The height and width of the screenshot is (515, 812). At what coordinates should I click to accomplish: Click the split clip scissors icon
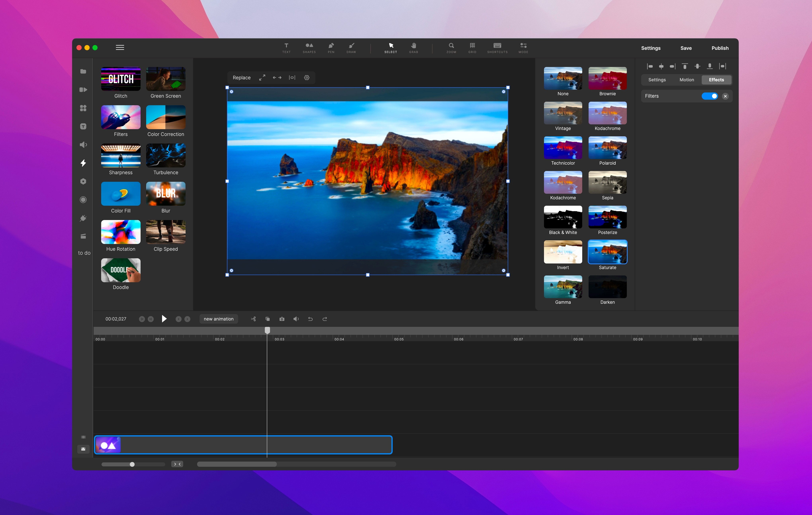tap(253, 319)
